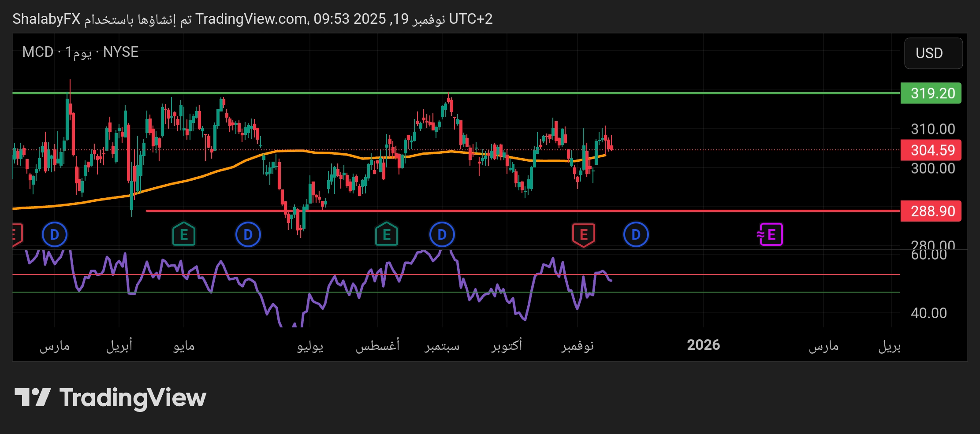Open the TradingView.com link in header
This screenshot has height=434, width=980.
[x=251, y=19]
